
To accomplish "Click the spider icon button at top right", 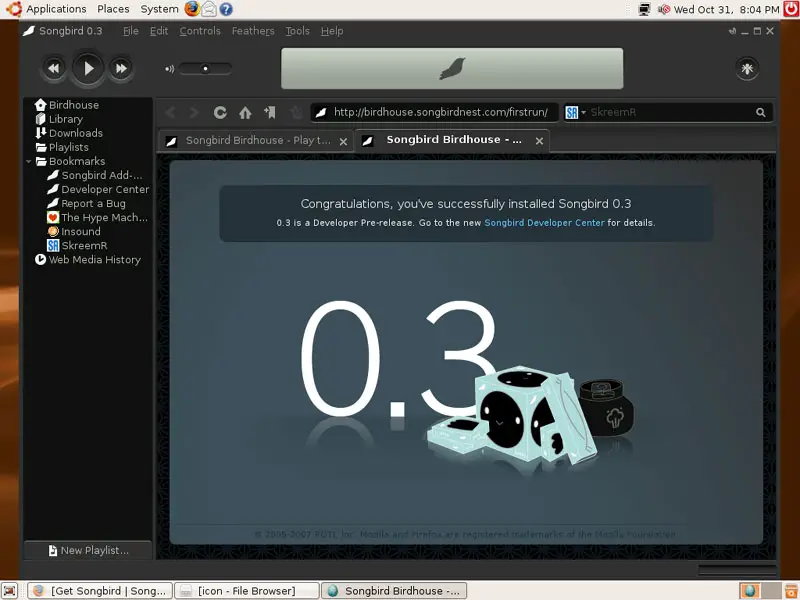I will click(747, 68).
